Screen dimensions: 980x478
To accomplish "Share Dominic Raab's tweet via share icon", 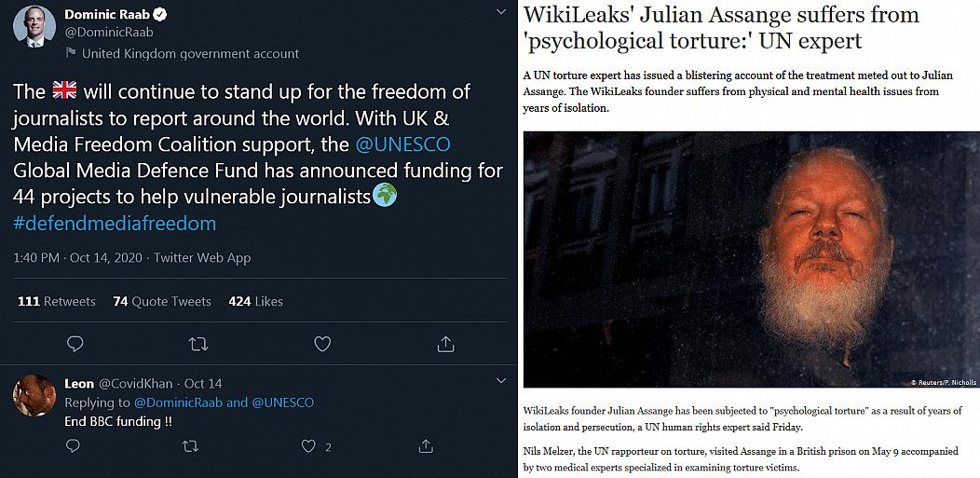I will (445, 344).
